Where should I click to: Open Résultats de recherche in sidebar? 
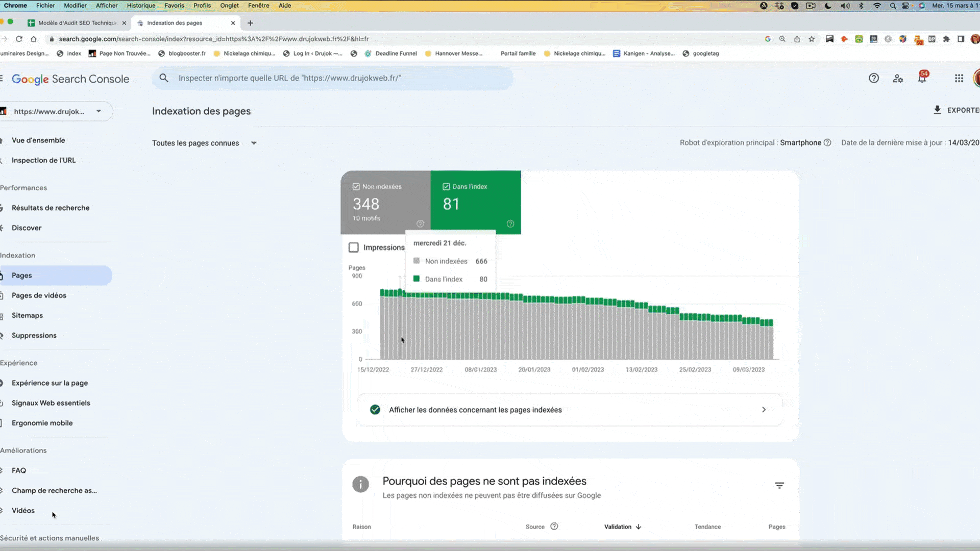pos(51,208)
